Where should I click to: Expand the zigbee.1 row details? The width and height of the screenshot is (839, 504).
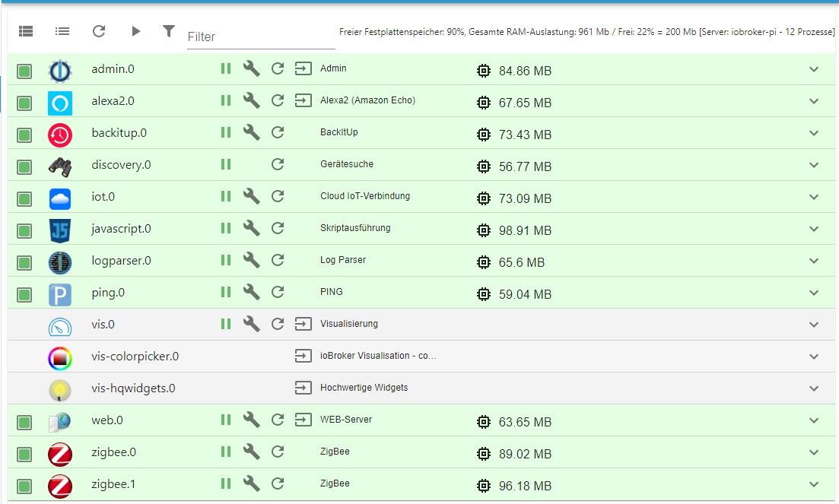pyautogui.click(x=814, y=484)
